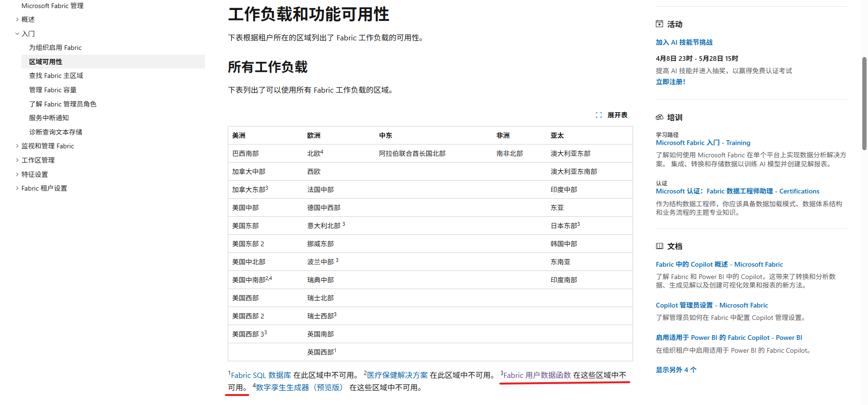This screenshot has width=868, height=405.
Task: Open Fabric 用户数据函数 footnote link
Action: pyautogui.click(x=537, y=375)
